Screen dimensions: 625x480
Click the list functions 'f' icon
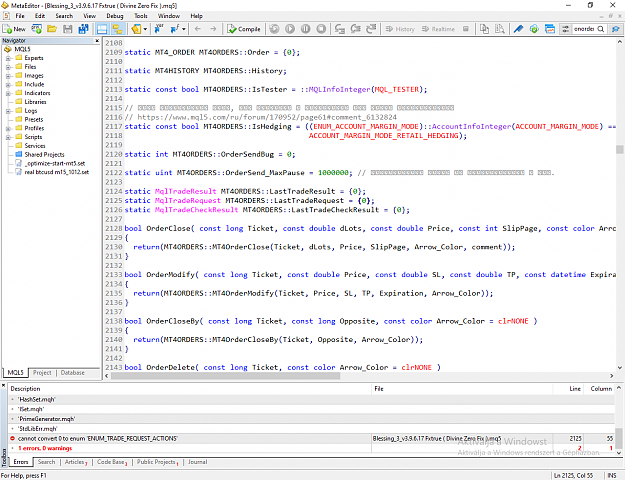point(175,29)
